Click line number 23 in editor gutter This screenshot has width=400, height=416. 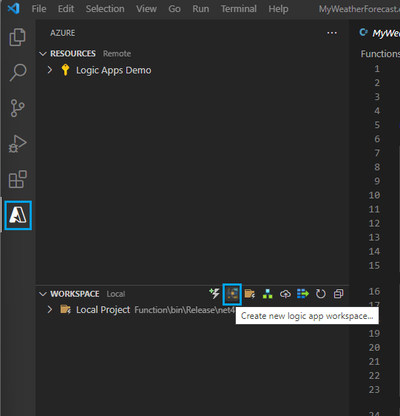(x=374, y=389)
